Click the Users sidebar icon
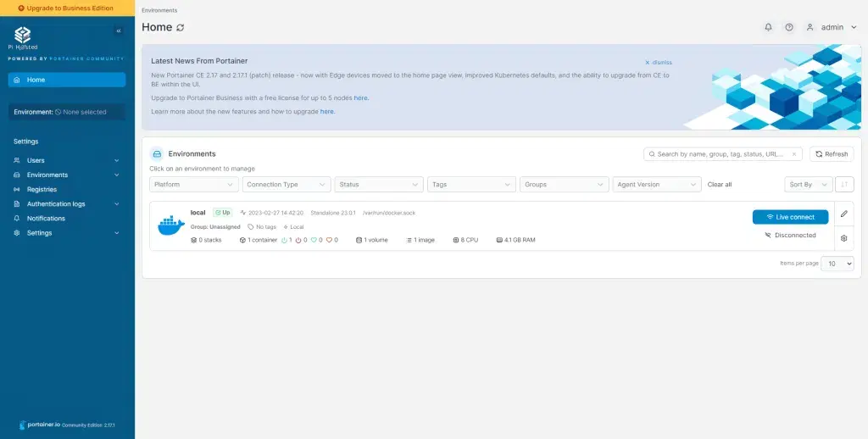868x439 pixels. (x=17, y=160)
